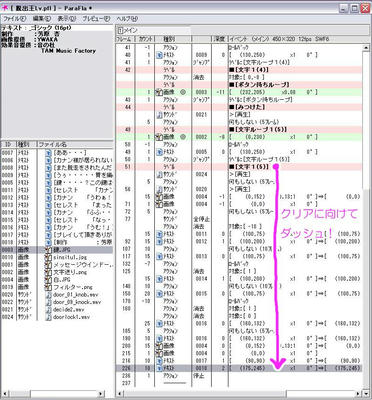Click the text icon of timeline row 0011

(x=160, y=234)
